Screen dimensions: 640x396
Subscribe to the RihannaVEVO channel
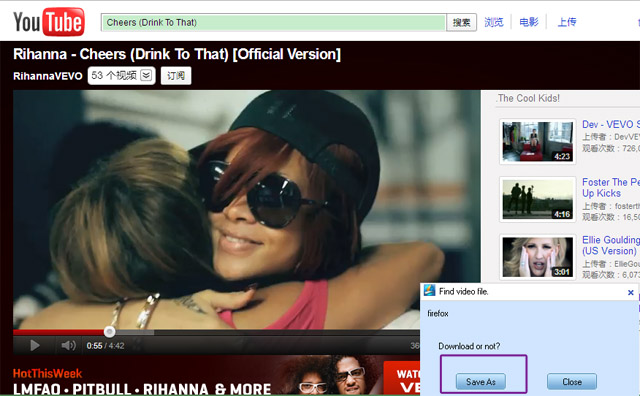pyautogui.click(x=176, y=76)
